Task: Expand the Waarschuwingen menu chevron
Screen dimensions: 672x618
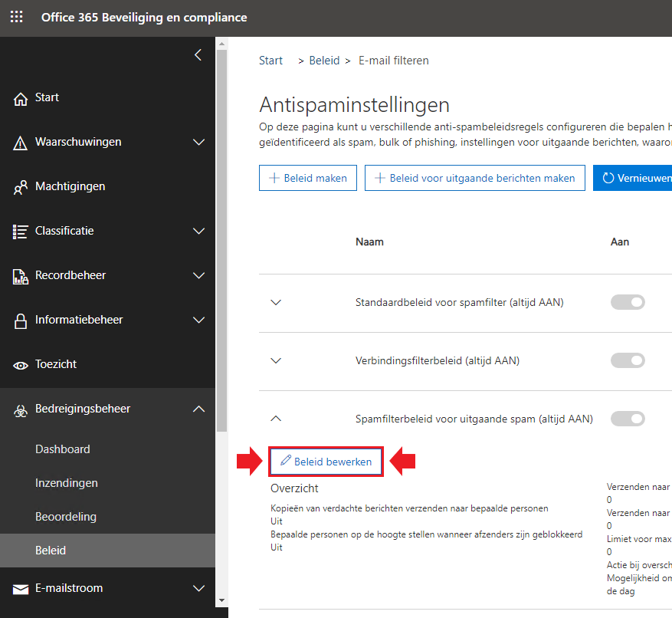Action: (198, 142)
